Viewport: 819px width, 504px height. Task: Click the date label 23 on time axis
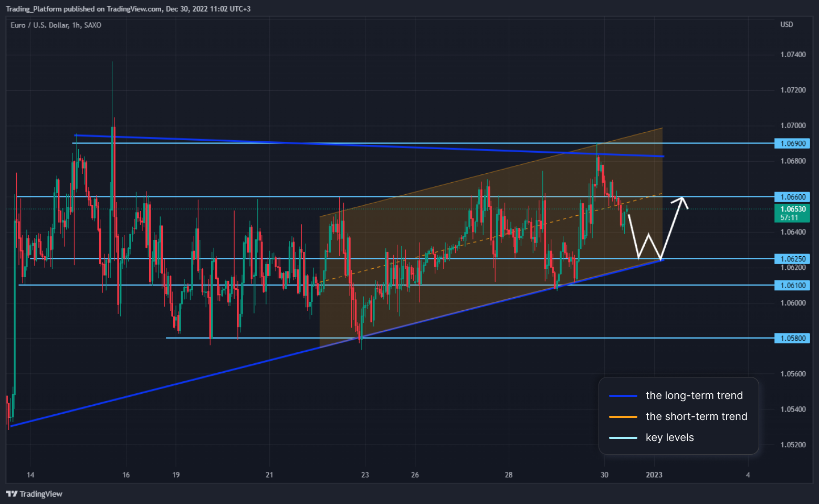[365, 475]
